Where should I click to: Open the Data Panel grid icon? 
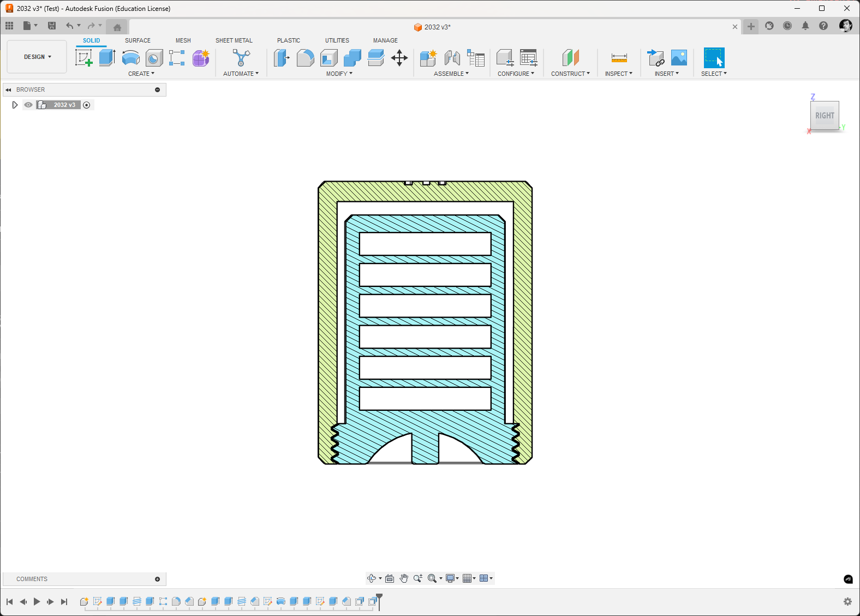click(x=9, y=26)
